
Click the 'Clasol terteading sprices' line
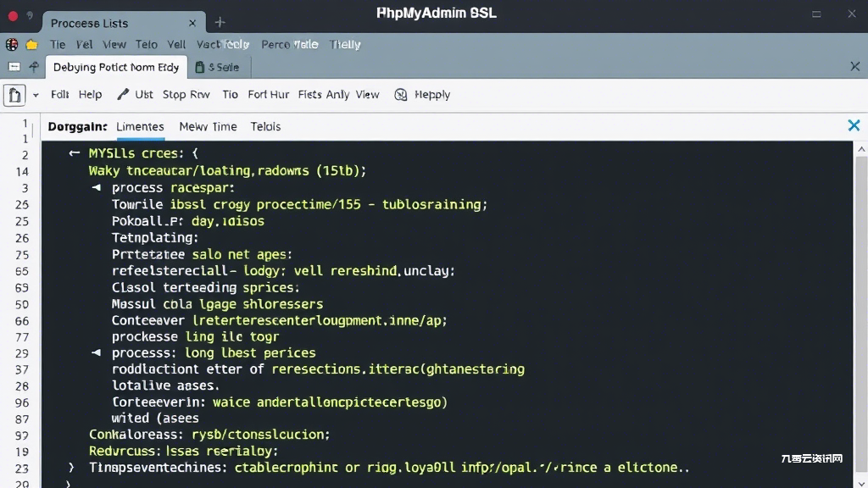[205, 288]
